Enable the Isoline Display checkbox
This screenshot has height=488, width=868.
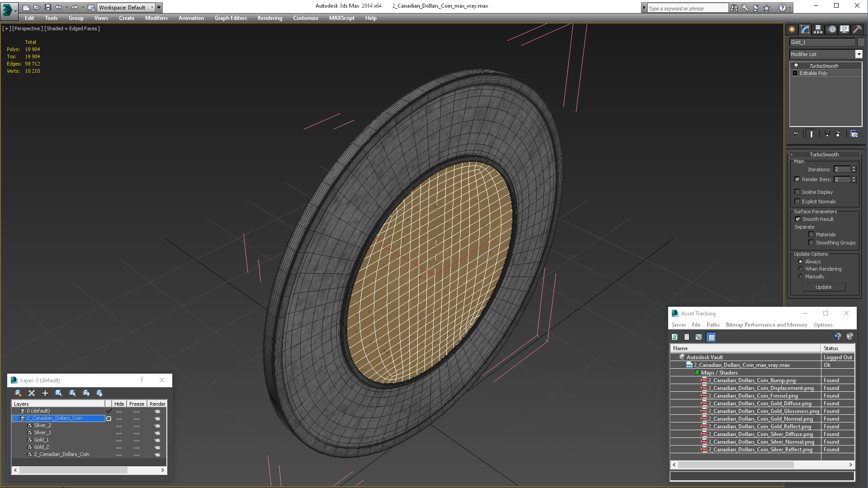tap(797, 192)
